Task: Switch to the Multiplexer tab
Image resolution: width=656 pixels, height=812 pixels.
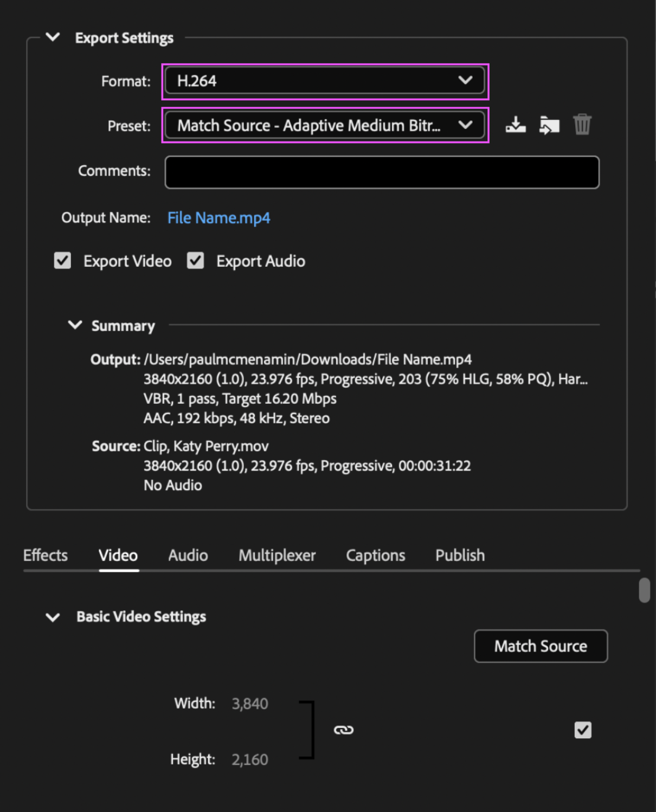Action: [x=276, y=555]
